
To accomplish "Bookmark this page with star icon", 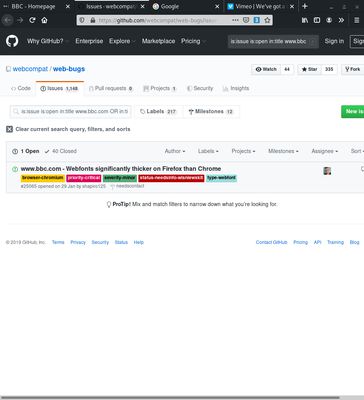I will tap(267, 20).
